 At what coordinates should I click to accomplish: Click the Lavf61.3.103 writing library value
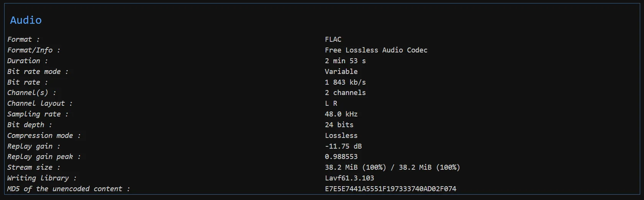(x=349, y=178)
